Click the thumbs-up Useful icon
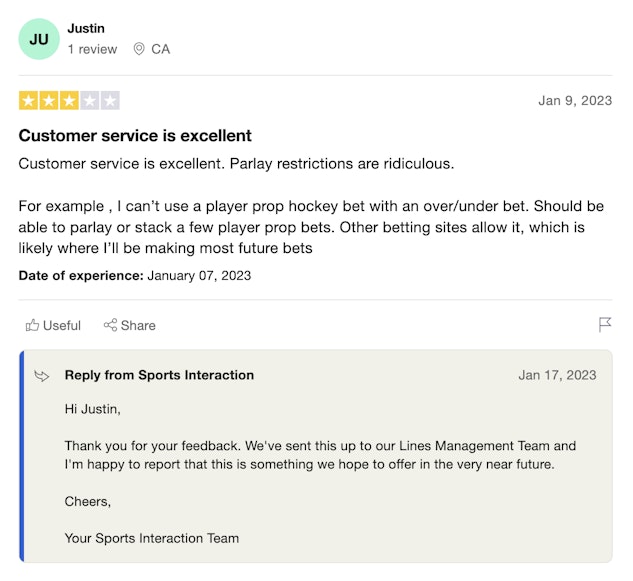The image size is (633, 581). pyautogui.click(x=33, y=325)
